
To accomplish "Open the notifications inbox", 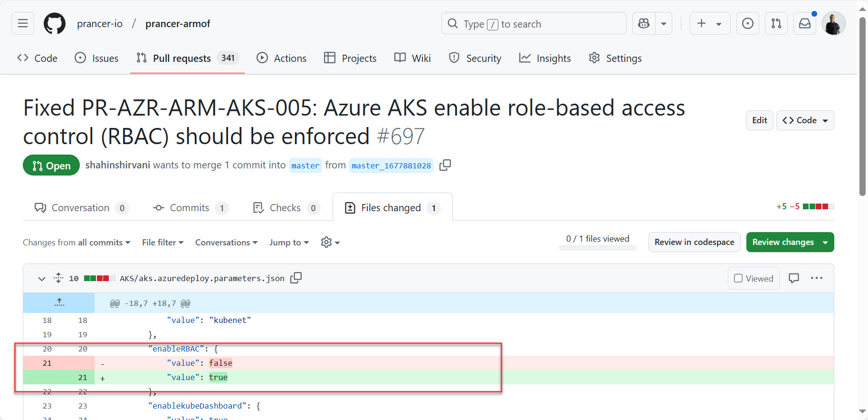I will coord(805,23).
